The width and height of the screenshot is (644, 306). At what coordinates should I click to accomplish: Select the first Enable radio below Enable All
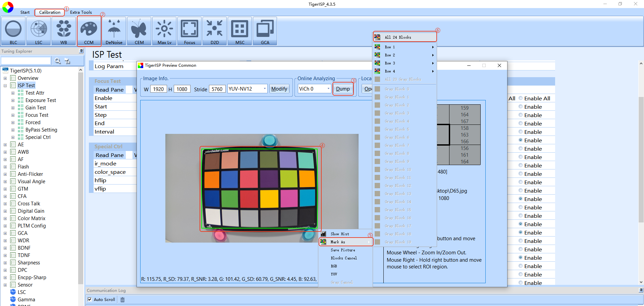coord(521,107)
